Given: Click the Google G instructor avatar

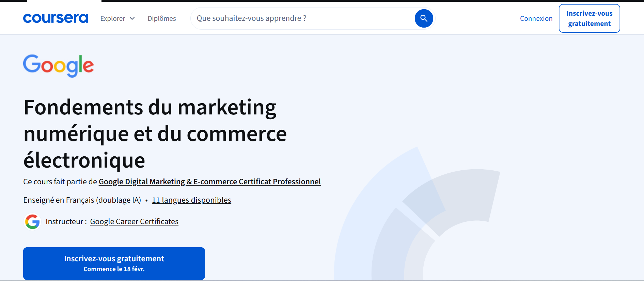Looking at the screenshot, I should tap(32, 222).
